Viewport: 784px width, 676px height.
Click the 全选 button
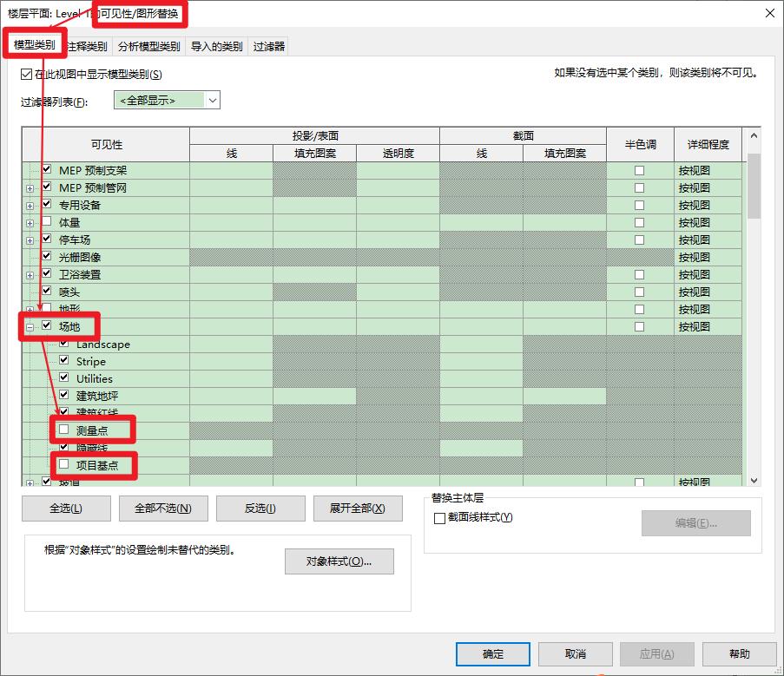pos(65,508)
